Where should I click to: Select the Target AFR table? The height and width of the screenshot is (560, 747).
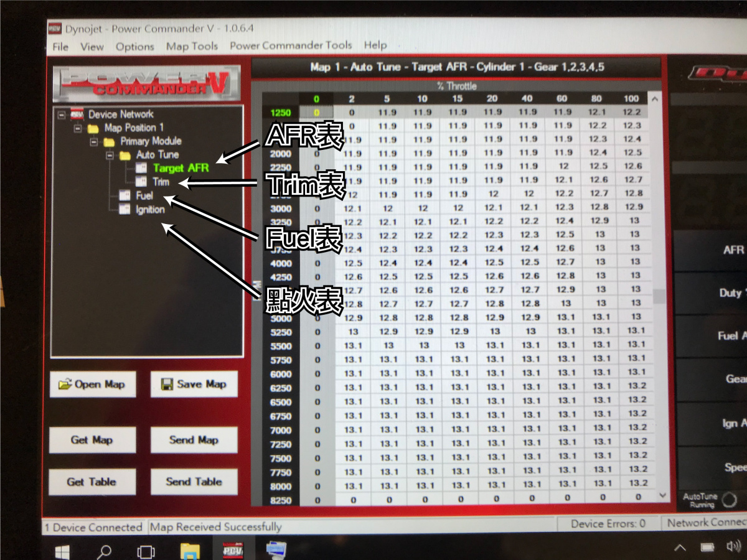click(181, 168)
